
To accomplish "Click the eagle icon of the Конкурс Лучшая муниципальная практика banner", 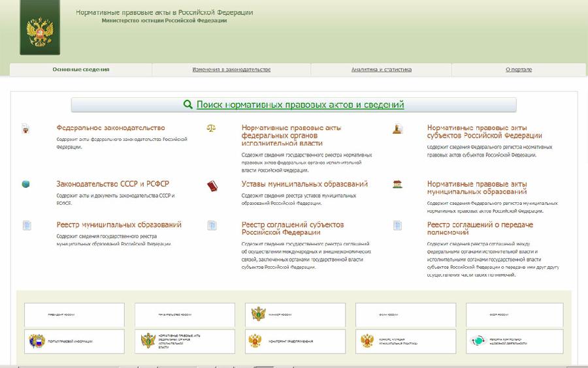I will pos(367,341).
